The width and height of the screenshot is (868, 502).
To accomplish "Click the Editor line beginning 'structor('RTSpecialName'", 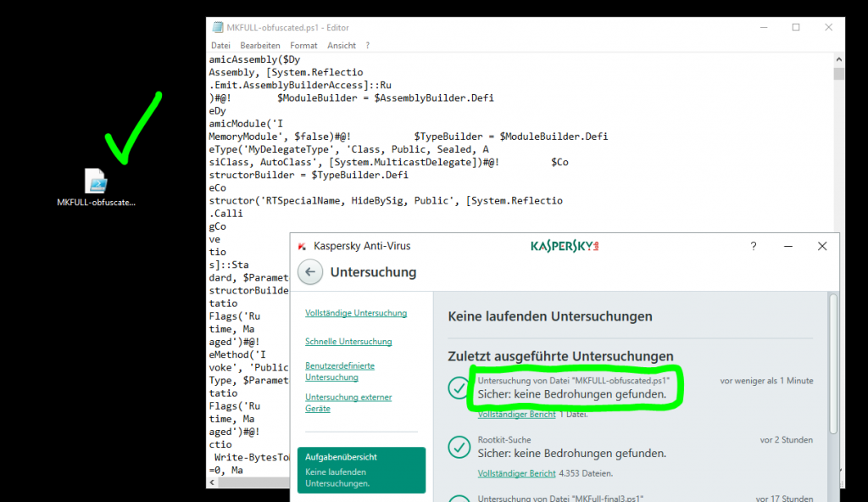I will pos(386,201).
